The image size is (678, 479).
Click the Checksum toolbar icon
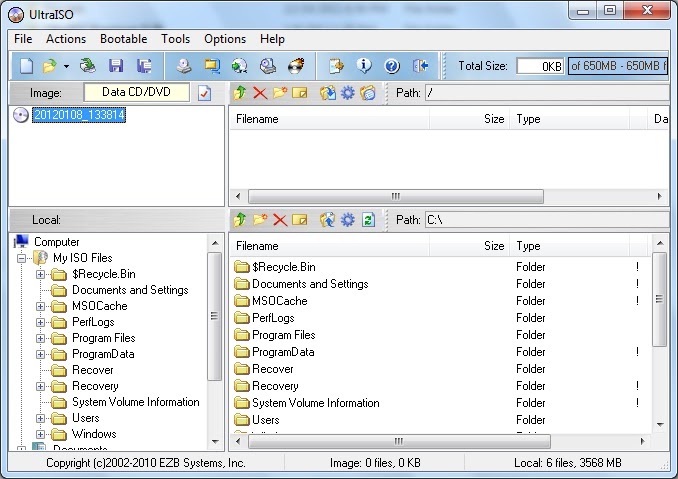point(336,66)
